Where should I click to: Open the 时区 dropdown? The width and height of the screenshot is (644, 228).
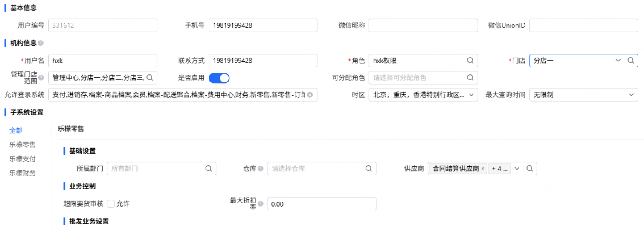423,95
